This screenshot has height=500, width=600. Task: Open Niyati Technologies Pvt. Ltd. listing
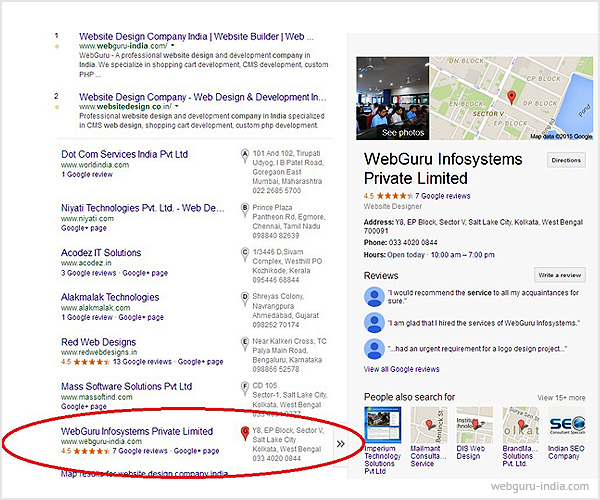click(142, 208)
